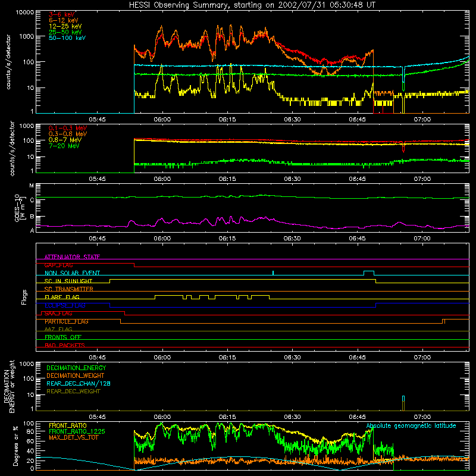Screen dimensions: 476x476
Task: Click the AAZ_FLAG label
Action: [58, 329]
